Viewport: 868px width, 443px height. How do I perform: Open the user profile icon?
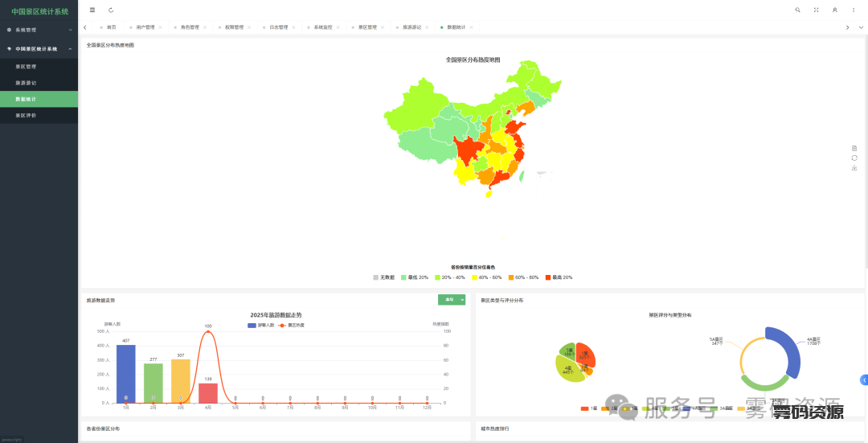[x=834, y=10]
